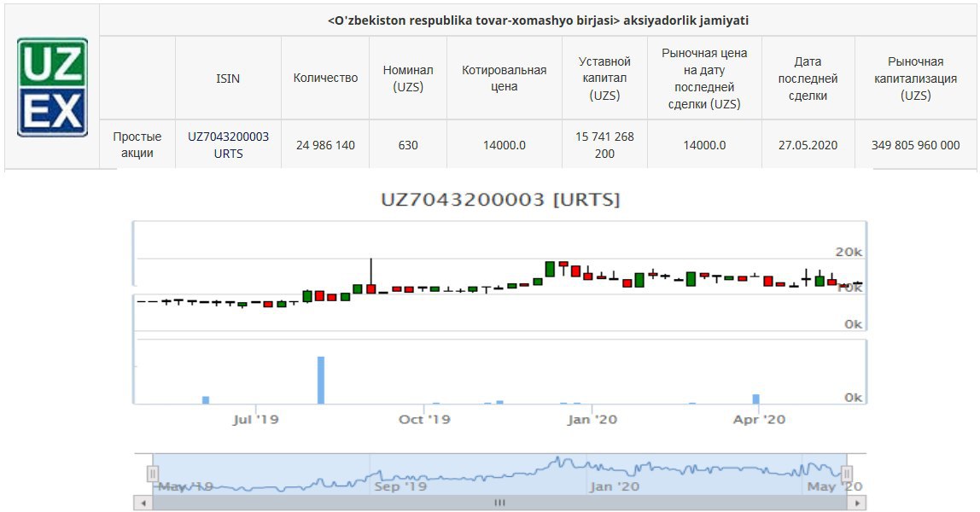Click the 'Дата последней сделки' header

click(808, 78)
